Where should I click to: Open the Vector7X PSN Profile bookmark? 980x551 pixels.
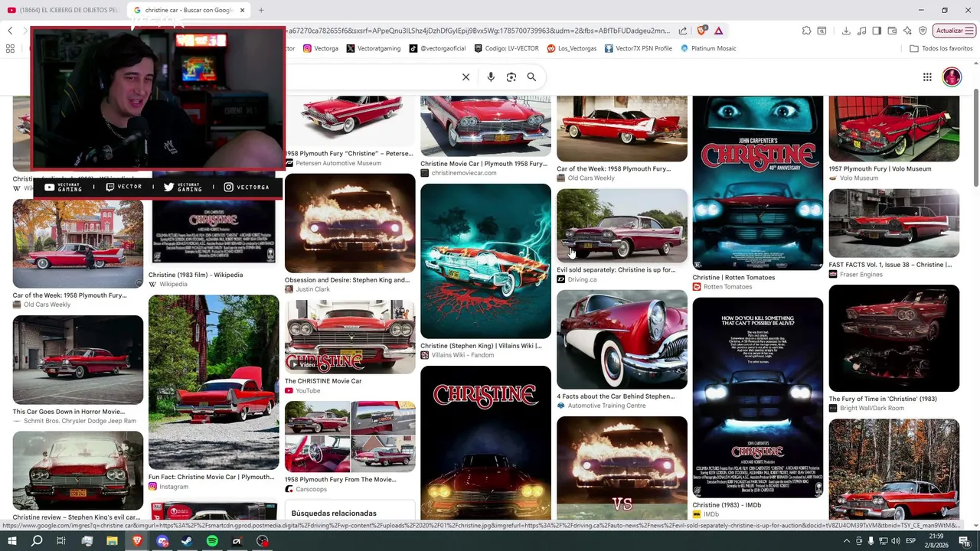point(639,48)
